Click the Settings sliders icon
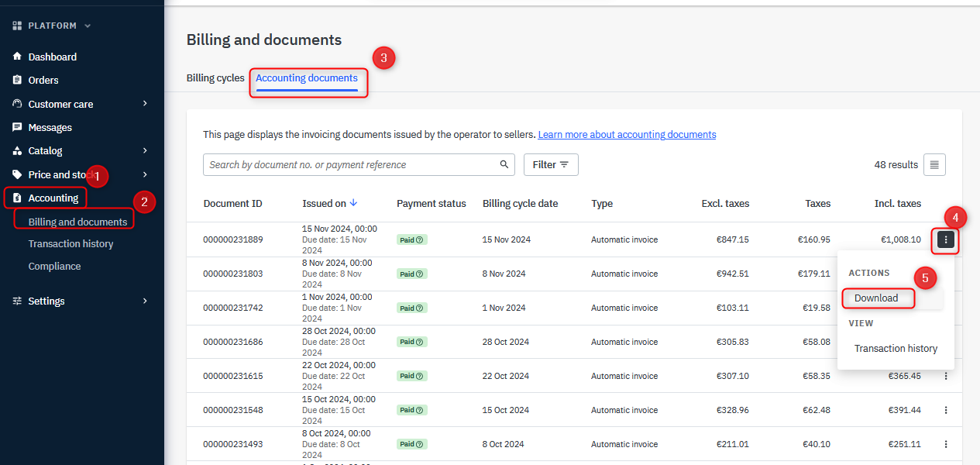The width and height of the screenshot is (980, 465). [17, 301]
